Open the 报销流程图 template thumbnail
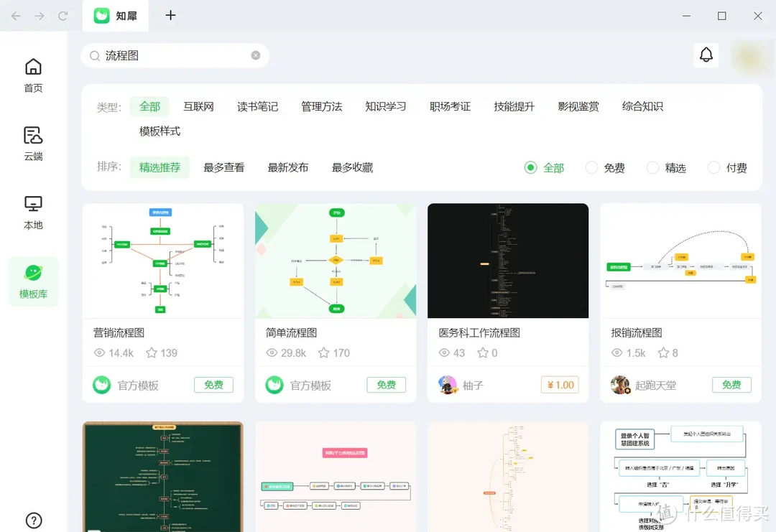This screenshot has height=532, width=776. (680, 261)
